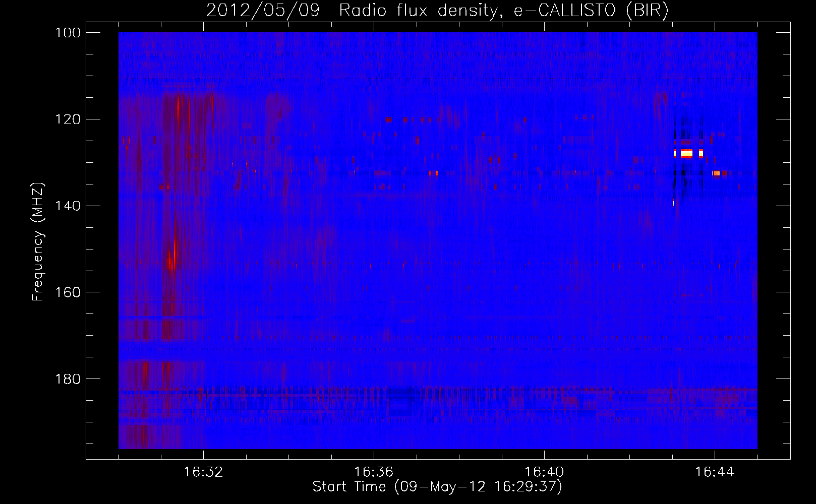
Task: Click the time tick label 16:44
Action: 715,472
